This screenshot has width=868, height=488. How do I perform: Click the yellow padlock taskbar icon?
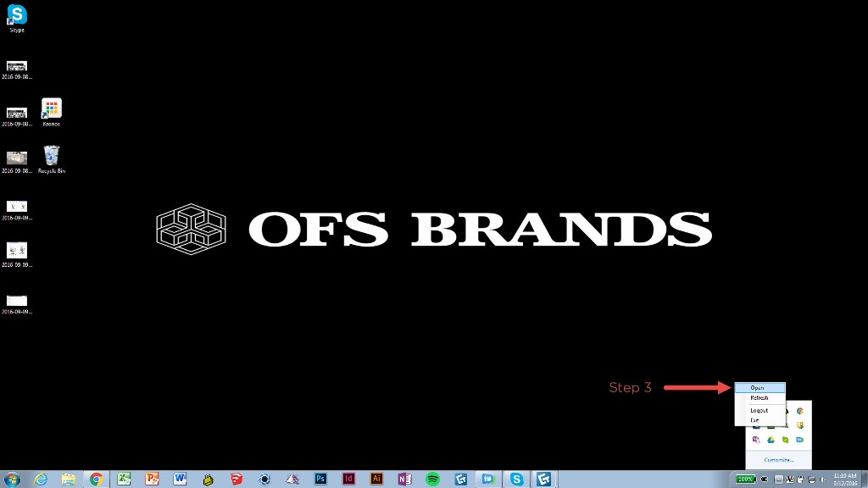209,480
